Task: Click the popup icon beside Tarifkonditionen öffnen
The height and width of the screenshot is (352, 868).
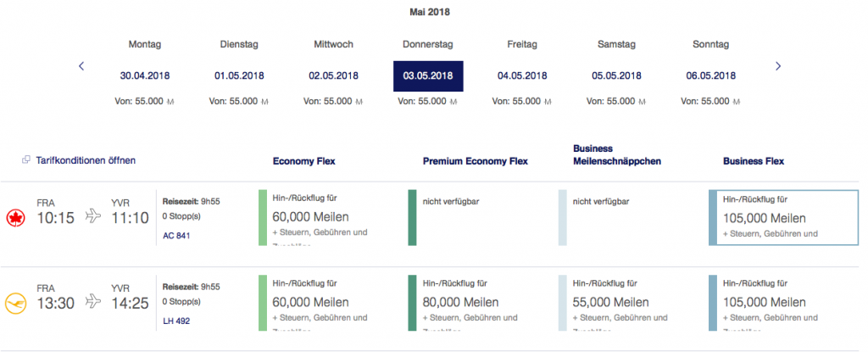Action: [26, 159]
